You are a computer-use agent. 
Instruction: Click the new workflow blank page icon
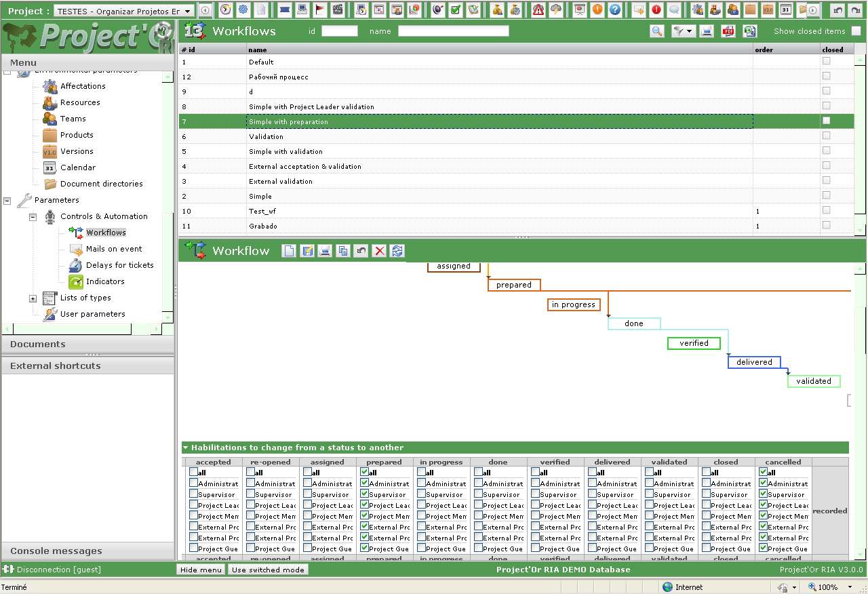click(x=290, y=251)
